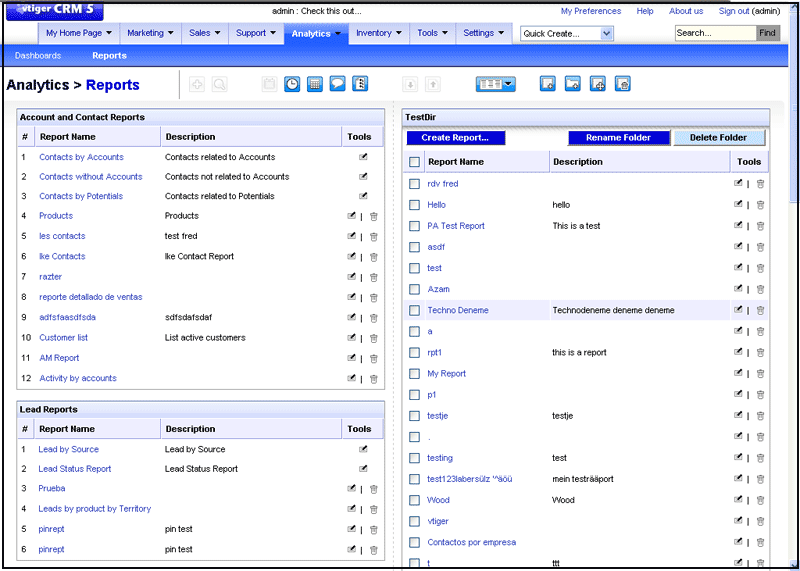
Task: Click the Rename Folder button
Action: [x=618, y=138]
